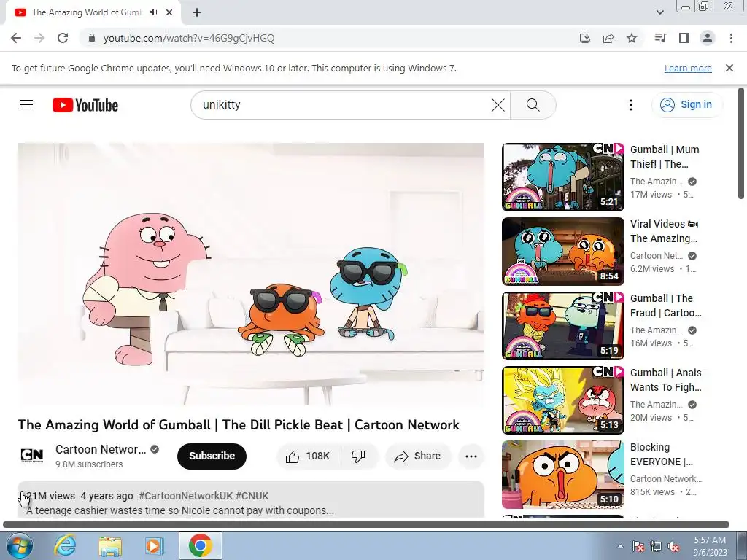747x560 pixels.
Task: Show hidden system tray icons
Action: point(620,546)
